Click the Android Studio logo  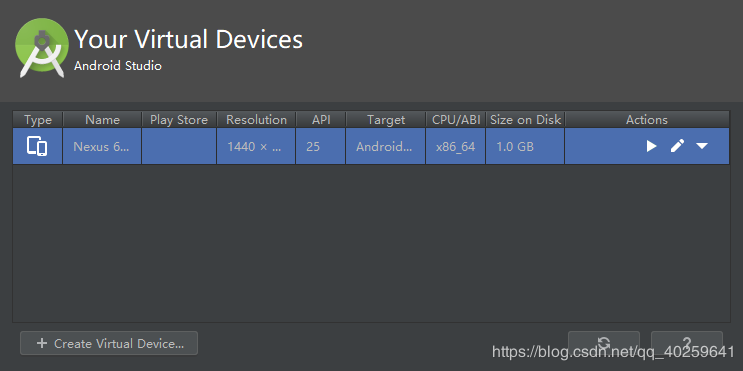(42, 47)
